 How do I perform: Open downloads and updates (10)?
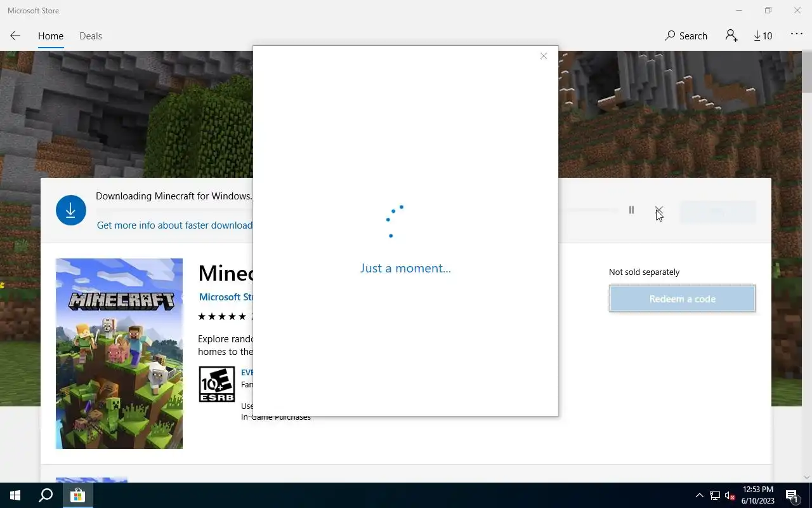point(763,36)
